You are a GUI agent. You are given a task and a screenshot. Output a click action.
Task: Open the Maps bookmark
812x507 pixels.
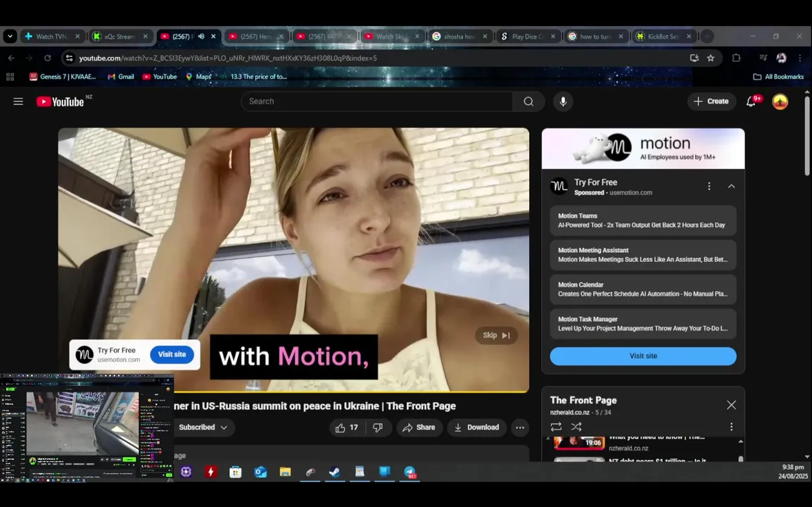coord(198,77)
